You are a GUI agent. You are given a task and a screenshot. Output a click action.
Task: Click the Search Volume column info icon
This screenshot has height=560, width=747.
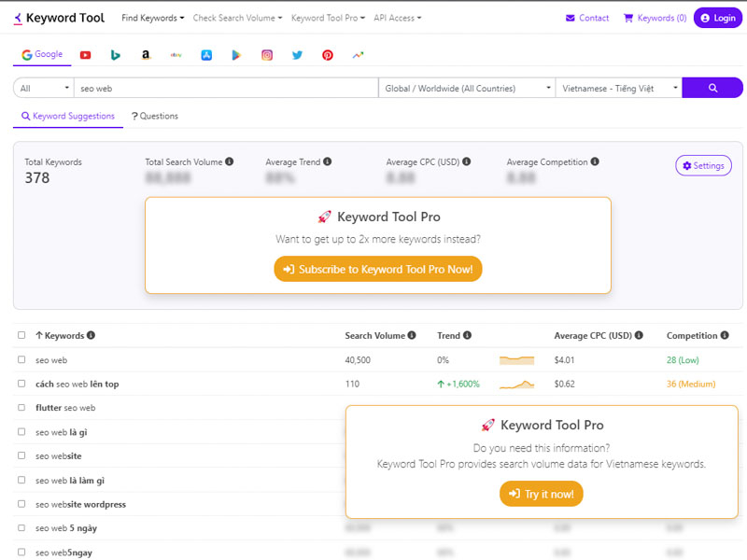[412, 335]
